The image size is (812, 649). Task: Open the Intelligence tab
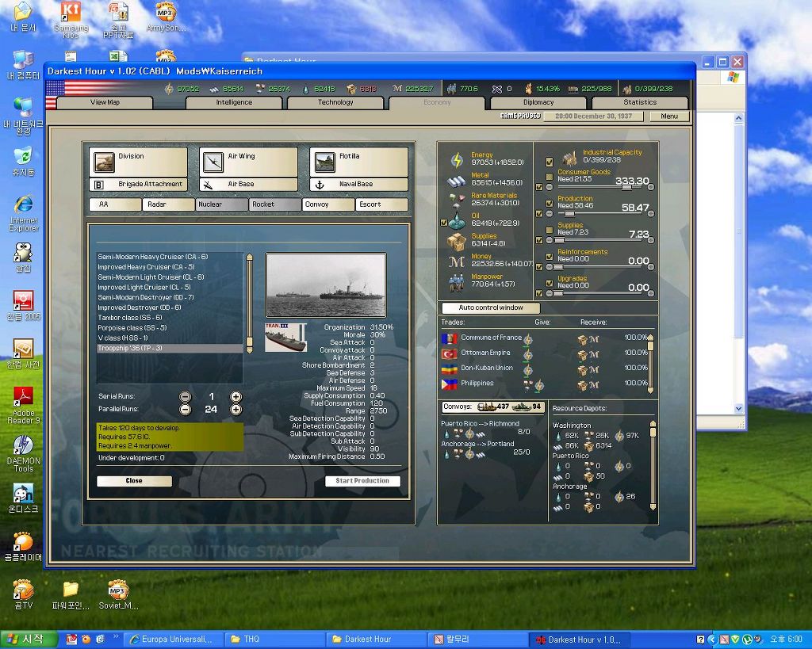234,102
